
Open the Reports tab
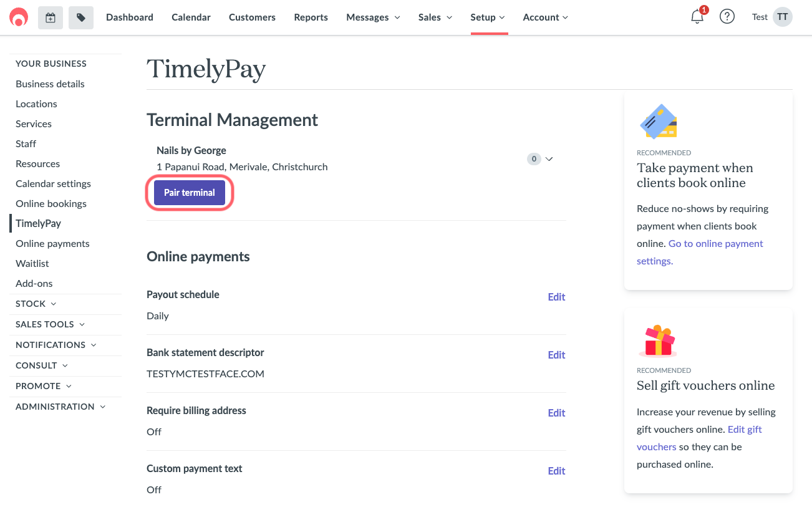pyautogui.click(x=311, y=17)
